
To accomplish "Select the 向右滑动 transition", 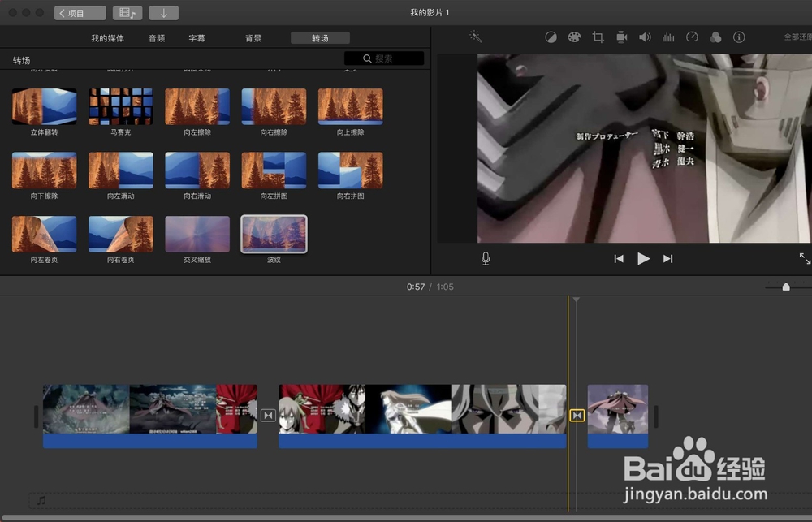I will [x=197, y=170].
